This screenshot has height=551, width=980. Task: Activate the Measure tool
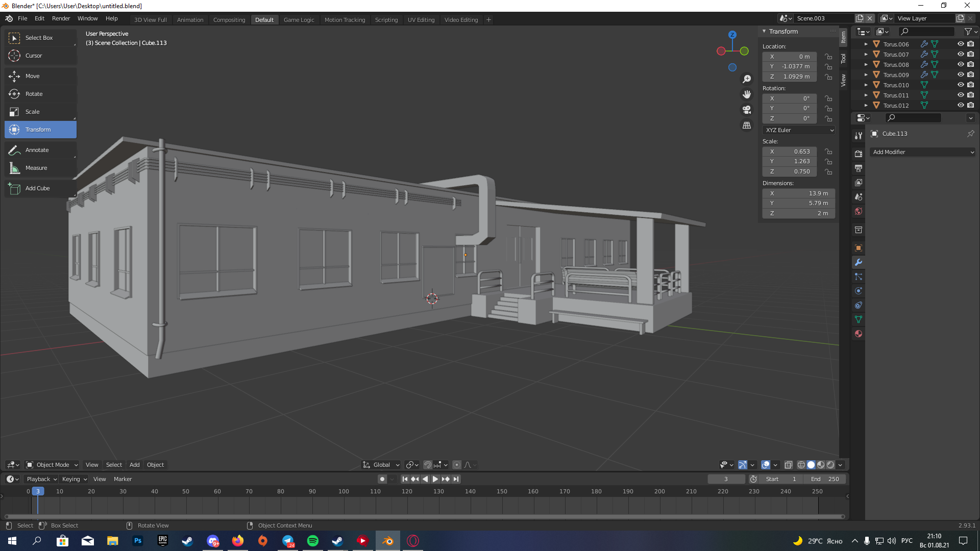tap(36, 168)
